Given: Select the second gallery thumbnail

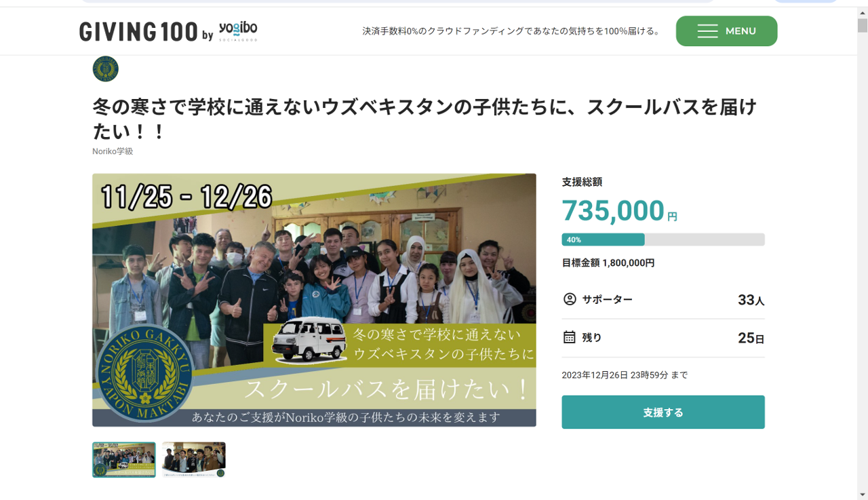Looking at the screenshot, I should (x=193, y=460).
